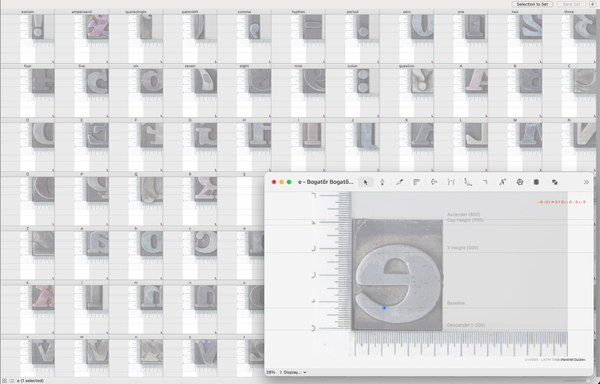Switch font overview to grid view
Viewport: 600px width, 384px height.
[x=5, y=381]
